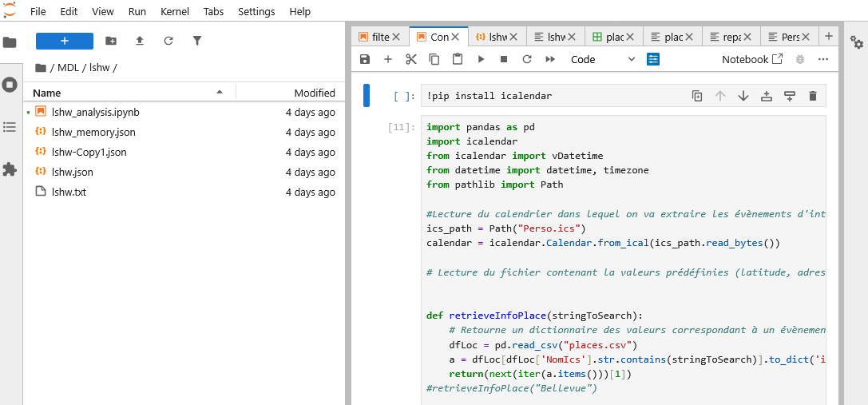Refresh the file browser list
The image size is (868, 405).
pos(168,41)
